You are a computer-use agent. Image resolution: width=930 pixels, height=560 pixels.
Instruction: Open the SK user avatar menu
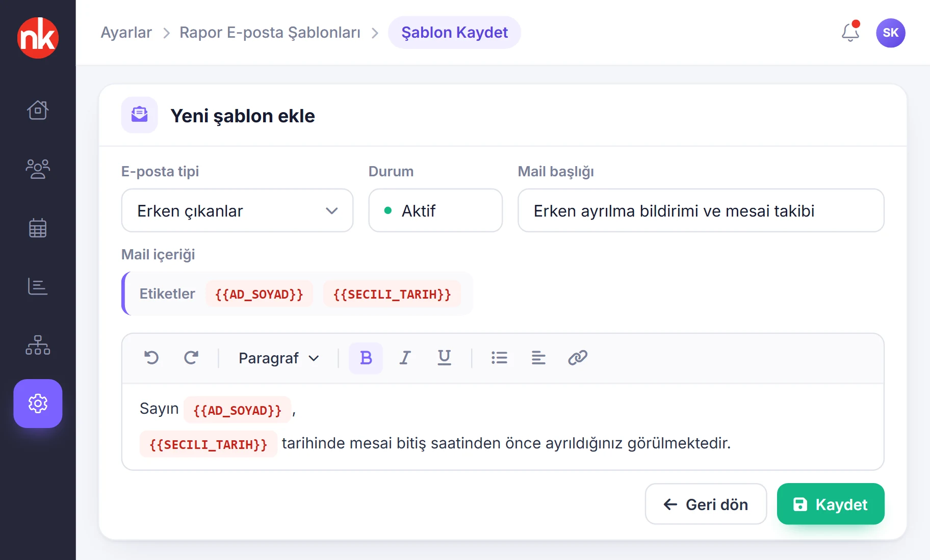891,33
